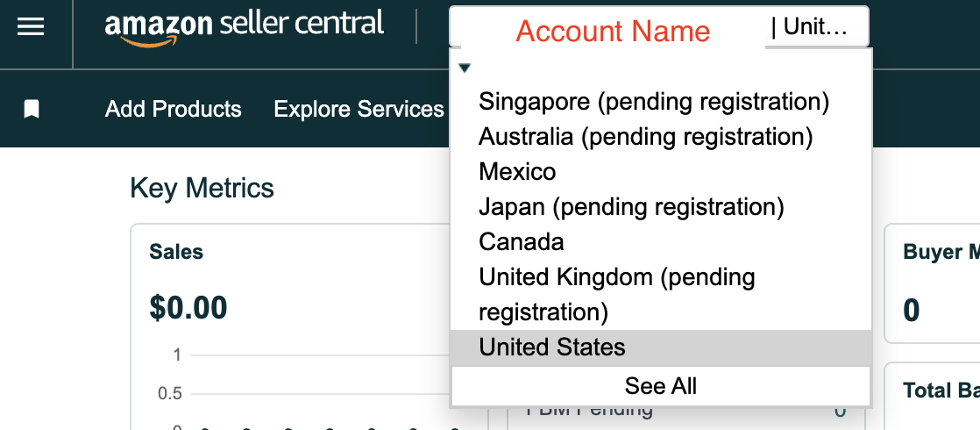This screenshot has height=430, width=980.
Task: Click the See All button
Action: pyautogui.click(x=661, y=386)
